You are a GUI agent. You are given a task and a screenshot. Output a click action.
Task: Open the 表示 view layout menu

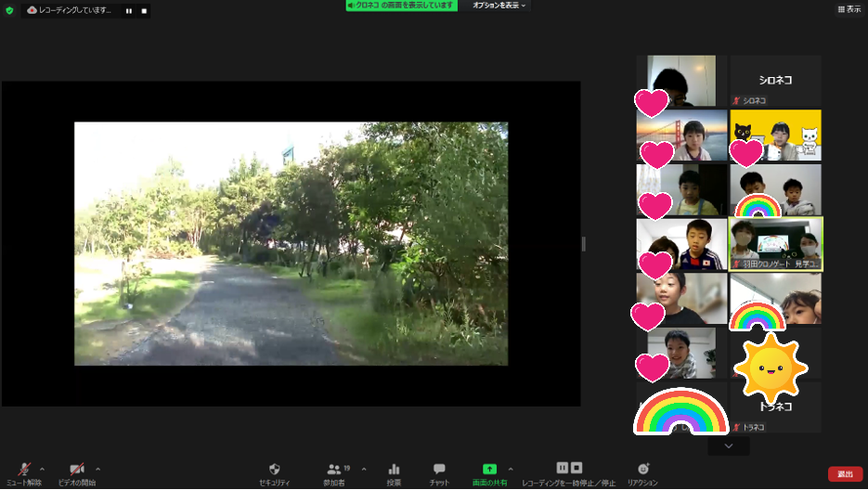click(849, 9)
